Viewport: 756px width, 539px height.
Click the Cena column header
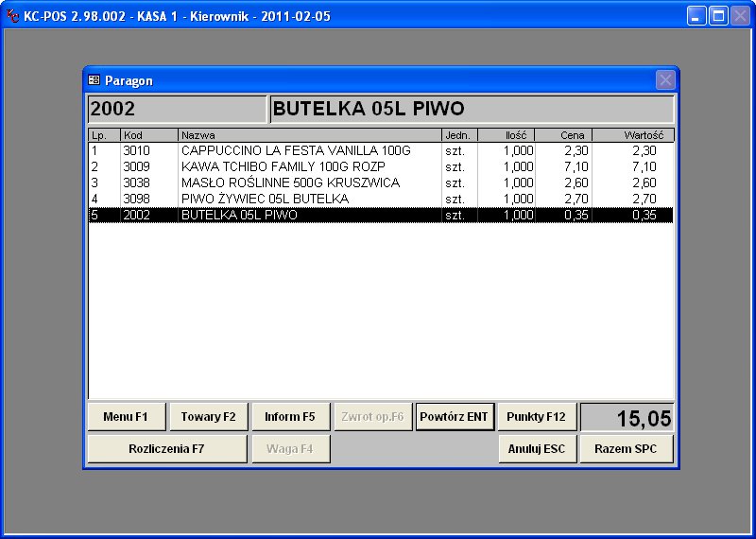point(563,135)
